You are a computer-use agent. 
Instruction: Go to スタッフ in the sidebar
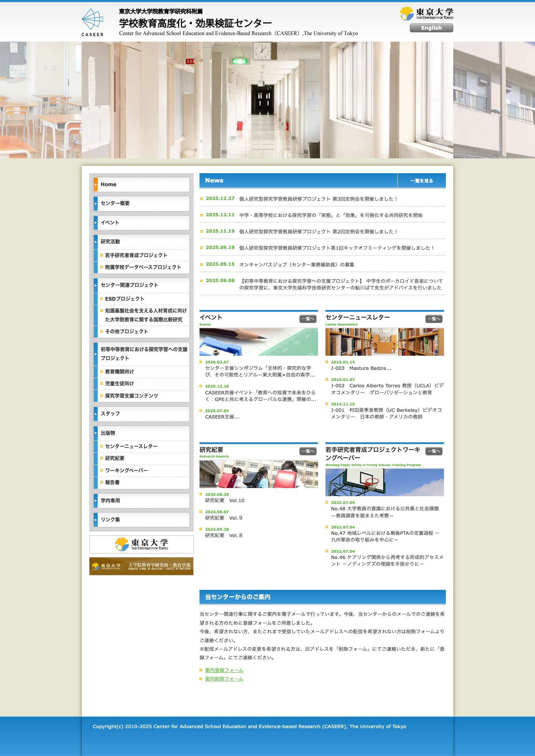[x=142, y=414]
